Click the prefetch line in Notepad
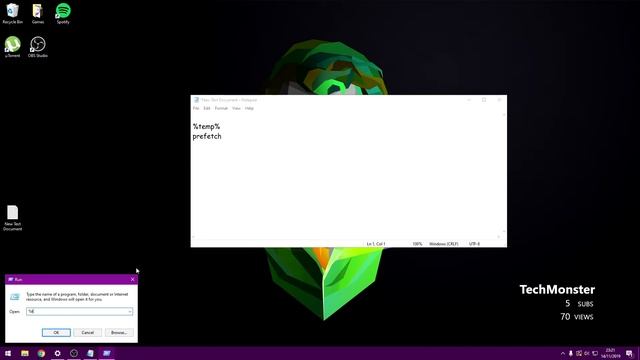Image resolution: width=640 pixels, height=360 pixels. point(207,136)
